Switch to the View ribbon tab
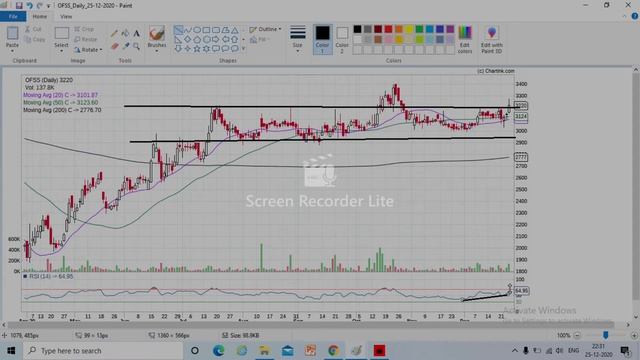 click(66, 17)
